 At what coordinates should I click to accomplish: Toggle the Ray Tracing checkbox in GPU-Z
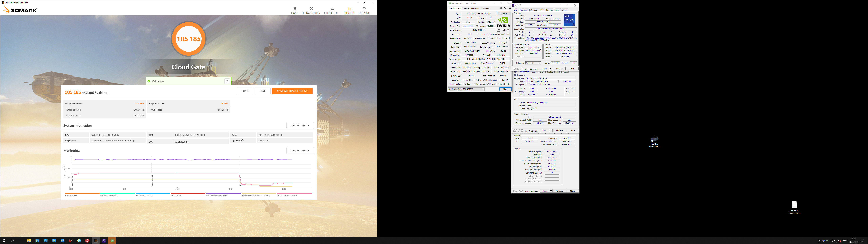(x=474, y=84)
